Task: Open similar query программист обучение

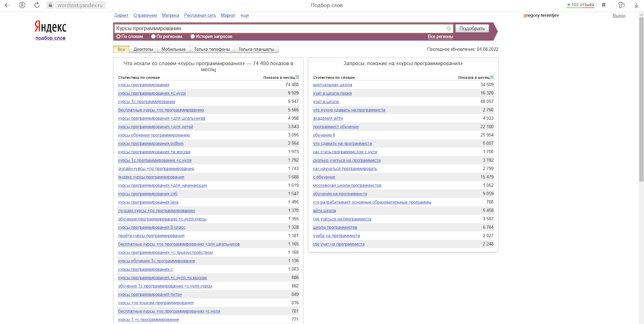Action: click(336, 127)
